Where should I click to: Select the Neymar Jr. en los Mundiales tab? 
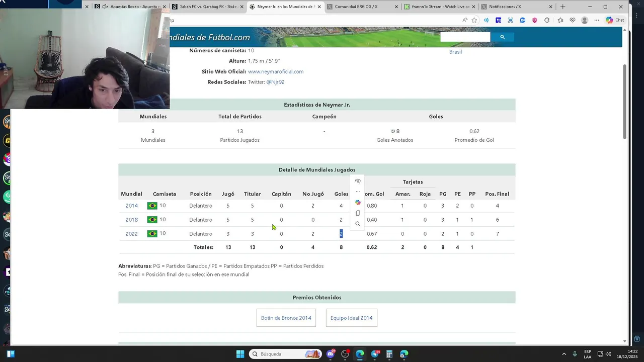coord(284,7)
